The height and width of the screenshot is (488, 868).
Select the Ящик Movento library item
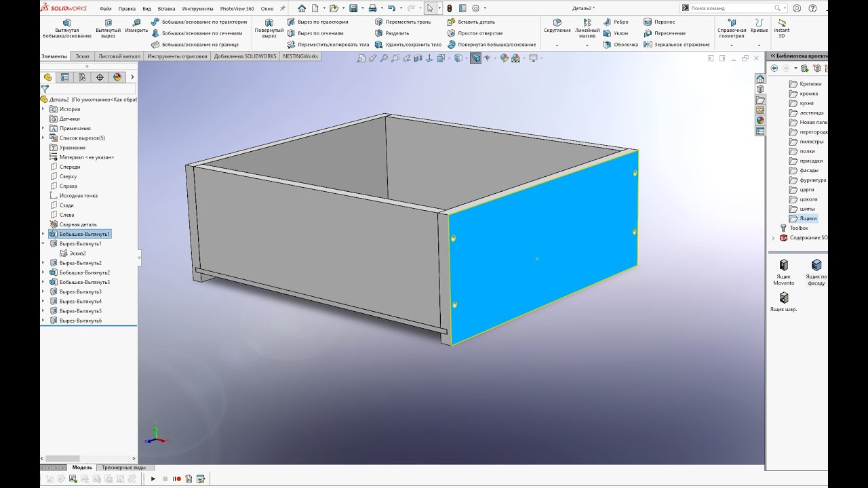click(x=784, y=272)
